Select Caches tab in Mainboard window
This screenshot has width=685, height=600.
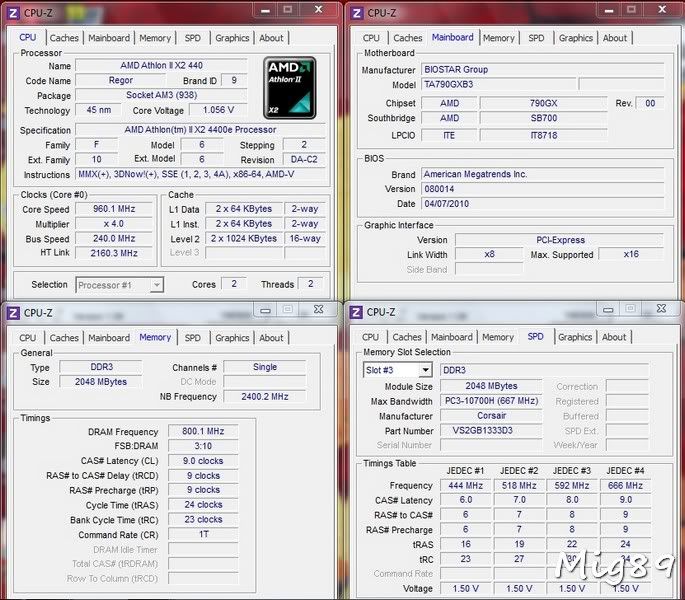coord(408,38)
